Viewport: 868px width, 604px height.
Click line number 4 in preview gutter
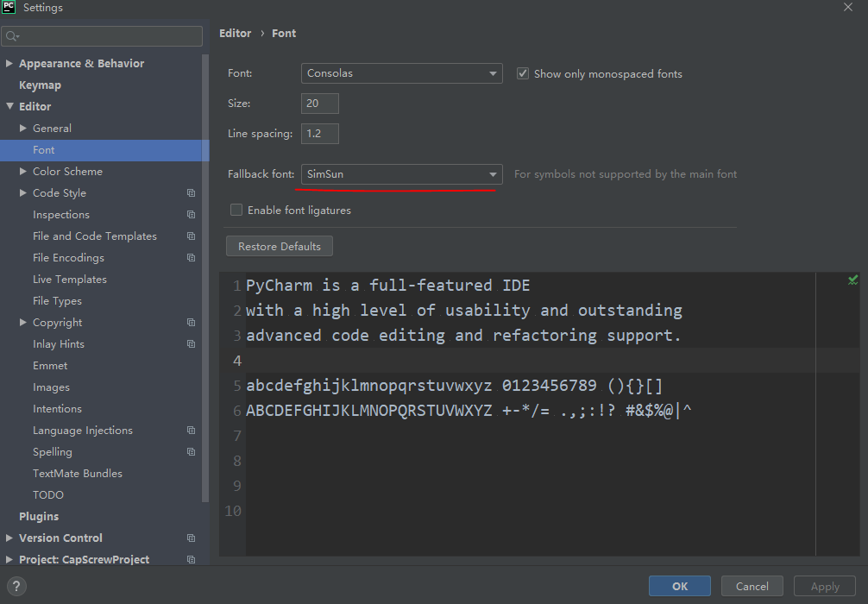pos(237,361)
